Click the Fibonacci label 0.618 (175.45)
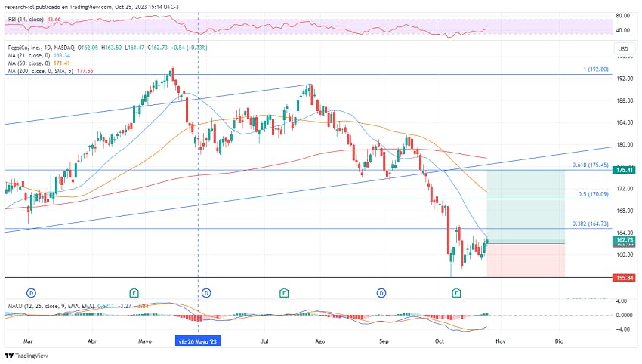642x364 pixels. point(590,165)
